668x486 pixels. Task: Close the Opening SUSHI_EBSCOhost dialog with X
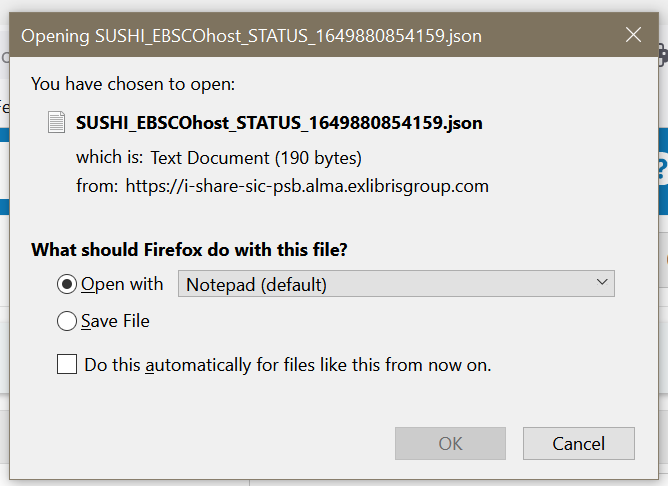(x=633, y=35)
